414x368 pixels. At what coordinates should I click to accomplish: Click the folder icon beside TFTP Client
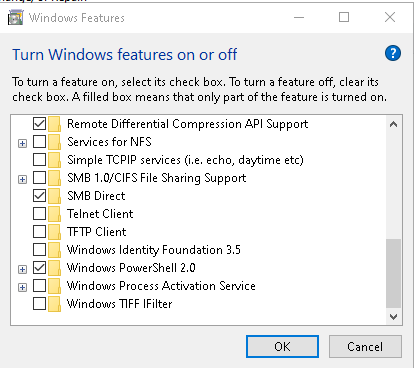54,232
